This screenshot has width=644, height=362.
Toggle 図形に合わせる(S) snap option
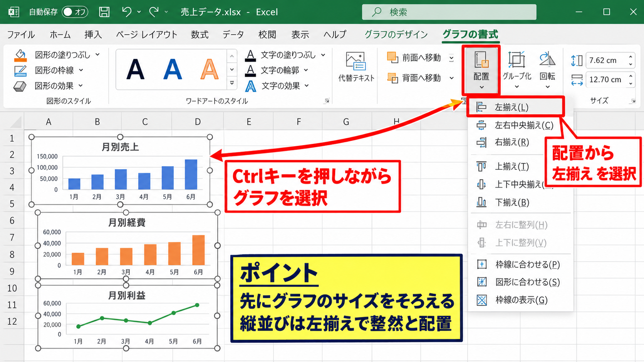tap(520, 282)
